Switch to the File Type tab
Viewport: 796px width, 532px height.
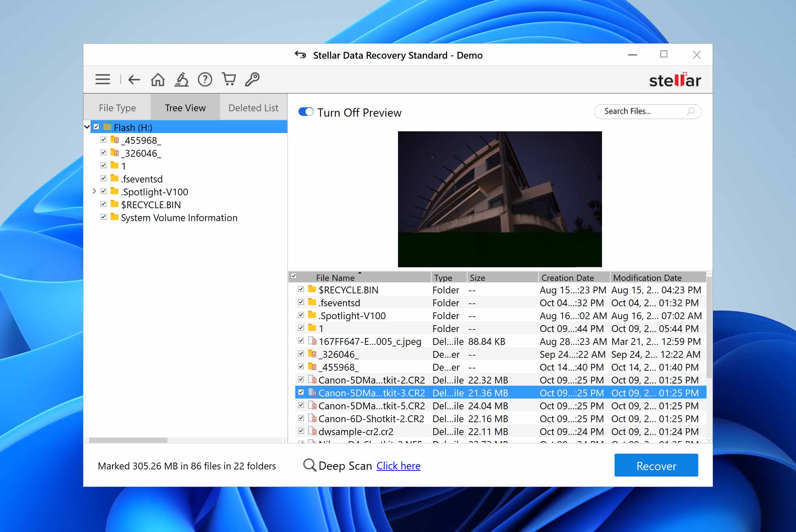coord(118,108)
